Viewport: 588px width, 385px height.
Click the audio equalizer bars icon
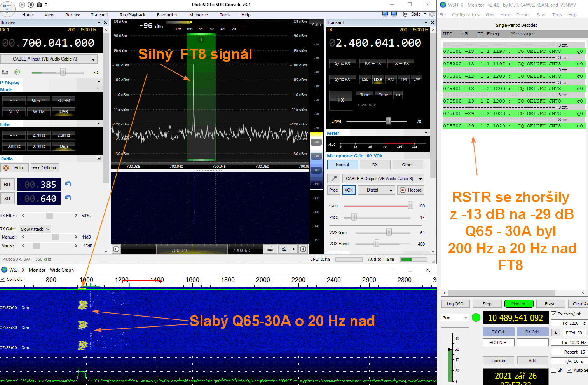[x=5, y=73]
